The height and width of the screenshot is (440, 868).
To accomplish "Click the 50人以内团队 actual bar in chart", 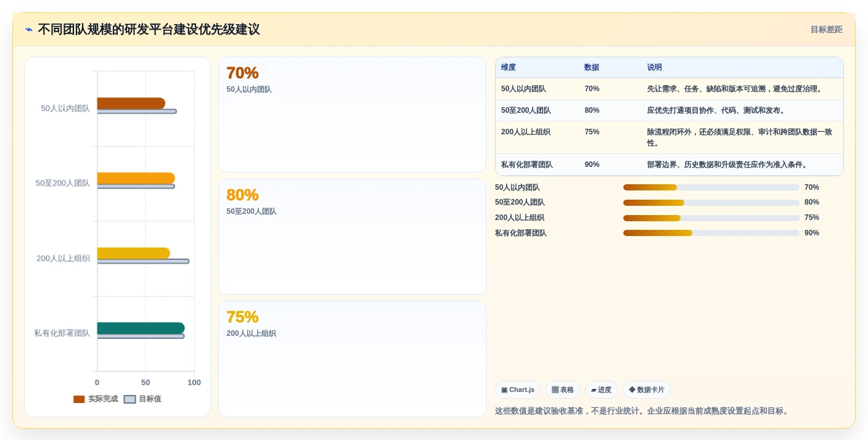I will (131, 103).
